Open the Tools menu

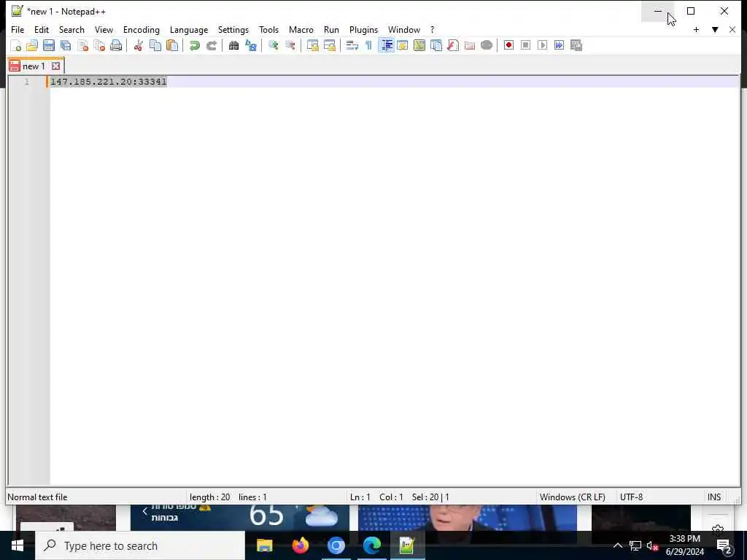point(268,29)
